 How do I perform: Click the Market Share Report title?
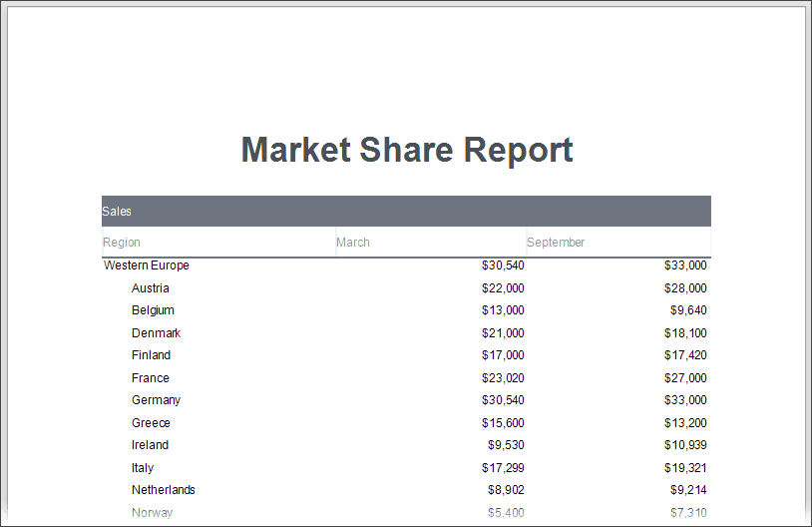point(407,150)
